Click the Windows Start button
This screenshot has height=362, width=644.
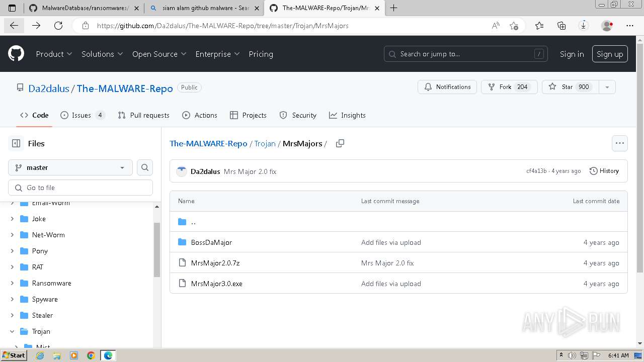tap(14, 355)
